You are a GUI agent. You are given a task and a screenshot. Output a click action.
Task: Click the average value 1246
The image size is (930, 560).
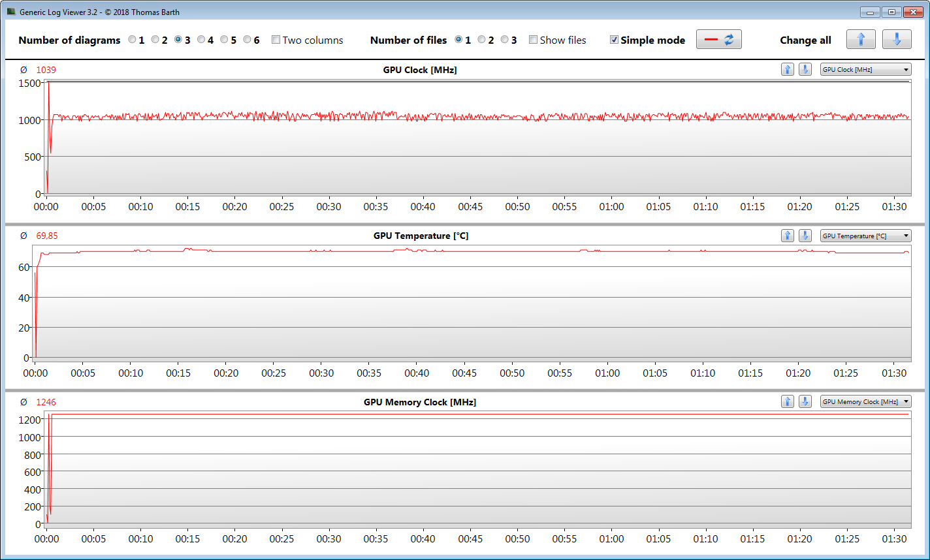point(46,402)
